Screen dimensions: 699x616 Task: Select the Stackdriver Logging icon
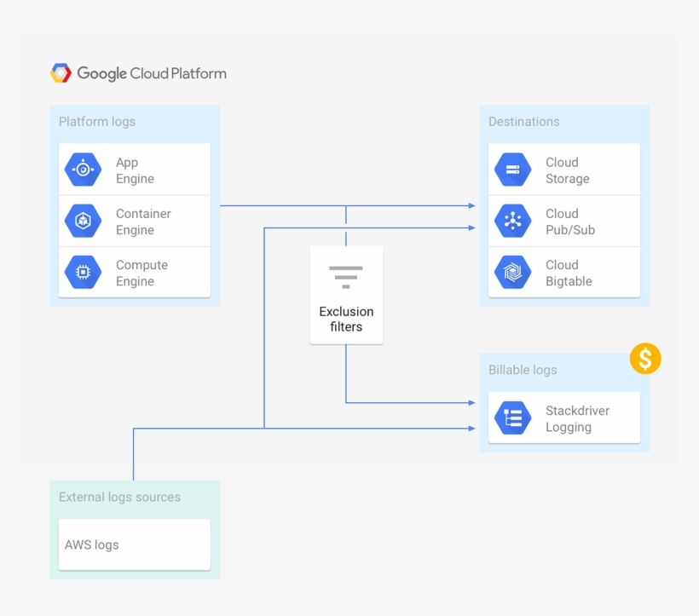coord(512,417)
